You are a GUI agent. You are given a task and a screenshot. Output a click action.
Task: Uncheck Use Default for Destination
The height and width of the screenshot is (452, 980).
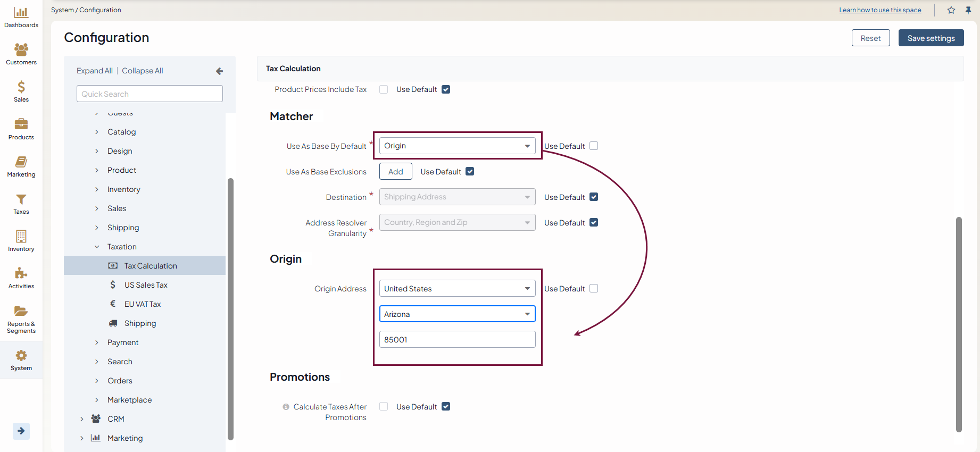pyautogui.click(x=594, y=197)
